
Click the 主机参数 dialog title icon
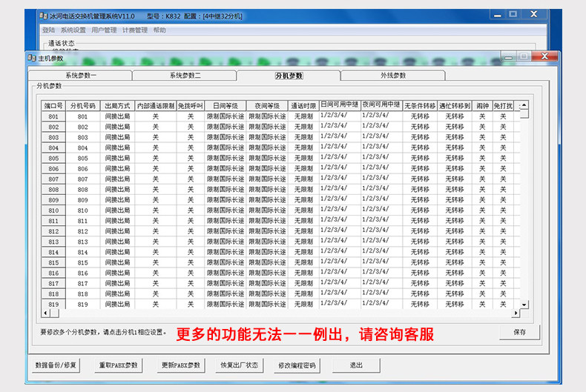(32, 59)
